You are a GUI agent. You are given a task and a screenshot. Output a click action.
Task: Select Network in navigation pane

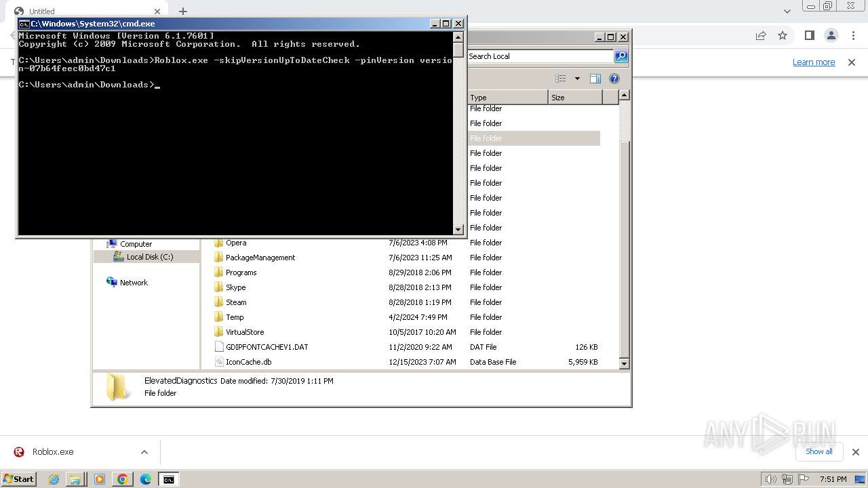pyautogui.click(x=134, y=283)
